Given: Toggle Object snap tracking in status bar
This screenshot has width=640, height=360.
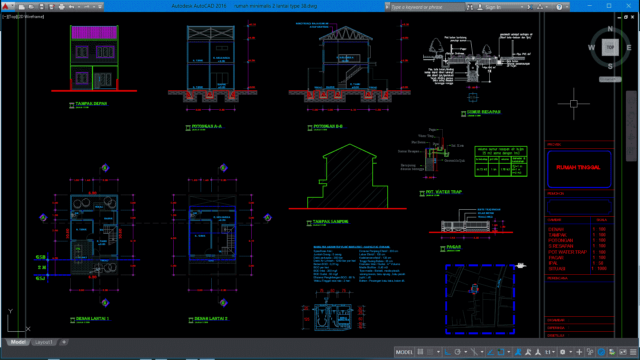Looking at the screenshot, I should pyautogui.click(x=491, y=352).
